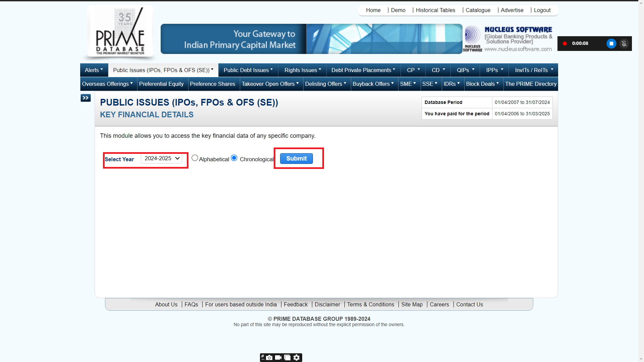Toggle the muted microphone icon

pyautogui.click(x=624, y=44)
